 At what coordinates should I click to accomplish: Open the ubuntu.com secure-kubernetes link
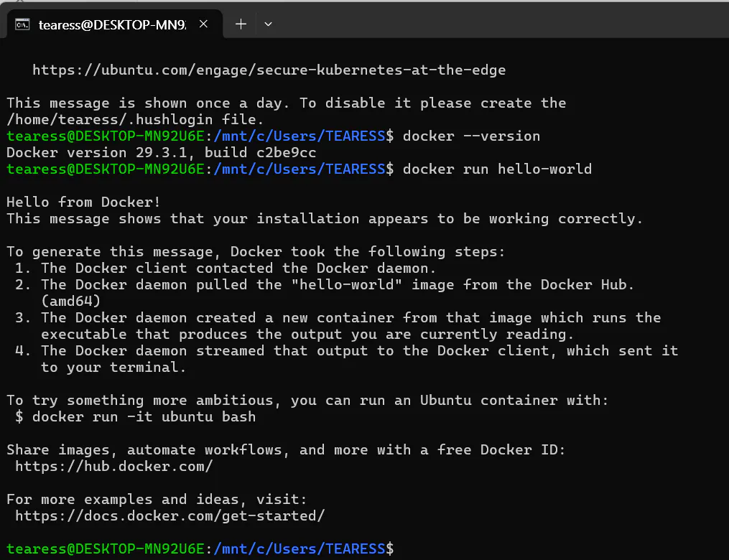click(x=269, y=70)
